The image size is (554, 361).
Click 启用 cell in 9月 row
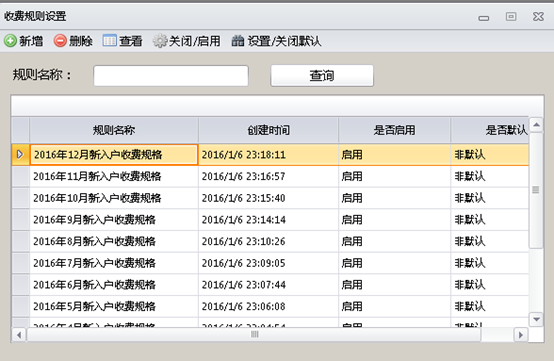[394, 220]
